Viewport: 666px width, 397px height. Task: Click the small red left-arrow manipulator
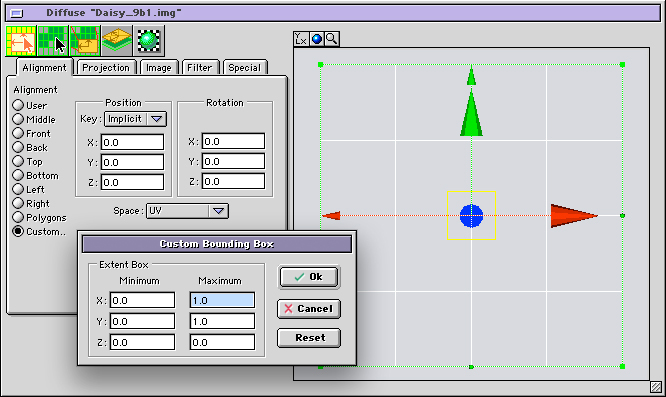point(331,216)
